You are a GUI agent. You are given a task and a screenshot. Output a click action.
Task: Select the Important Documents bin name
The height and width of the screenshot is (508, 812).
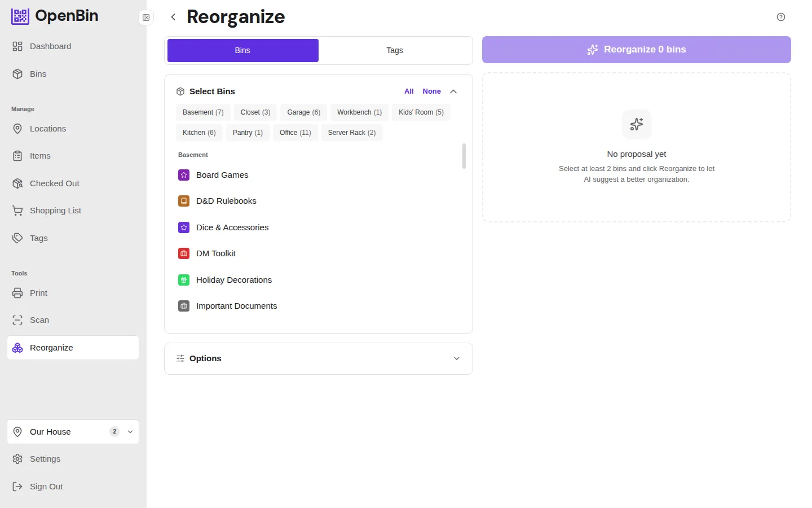[237, 306]
